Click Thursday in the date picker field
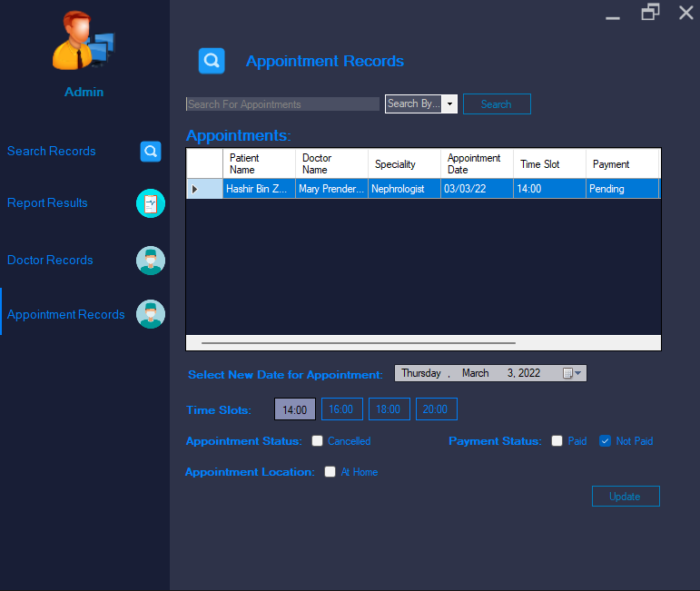 [x=421, y=373]
